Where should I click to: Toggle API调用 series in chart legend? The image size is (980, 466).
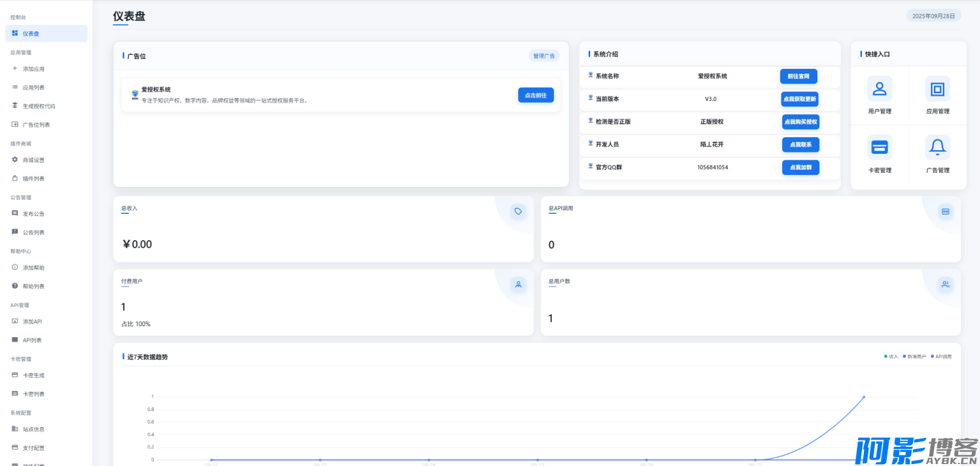tap(941, 357)
